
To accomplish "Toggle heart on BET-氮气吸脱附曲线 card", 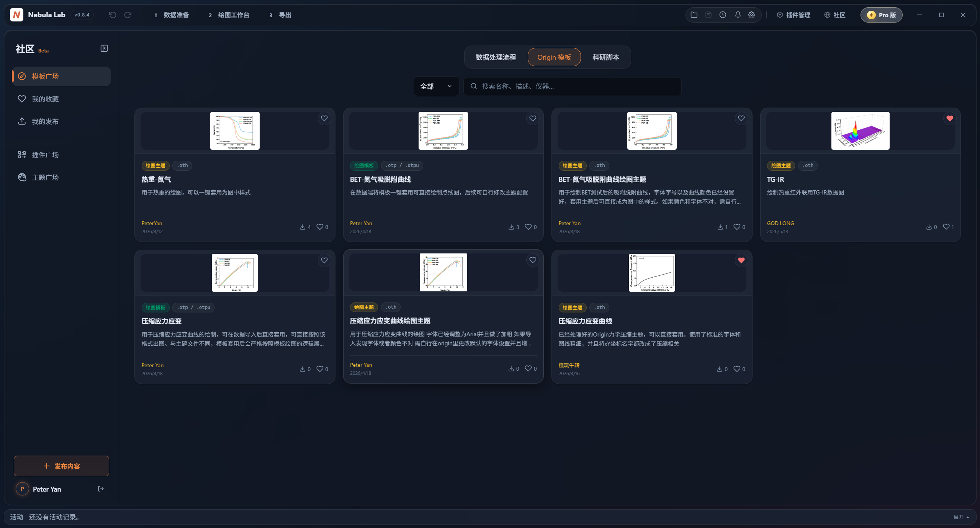I will [x=533, y=118].
